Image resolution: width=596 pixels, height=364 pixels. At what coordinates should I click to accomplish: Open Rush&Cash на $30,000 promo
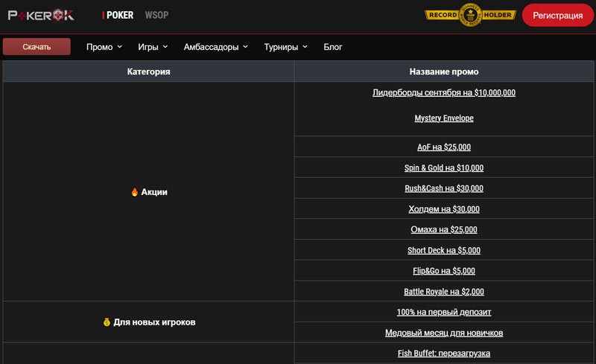point(444,188)
